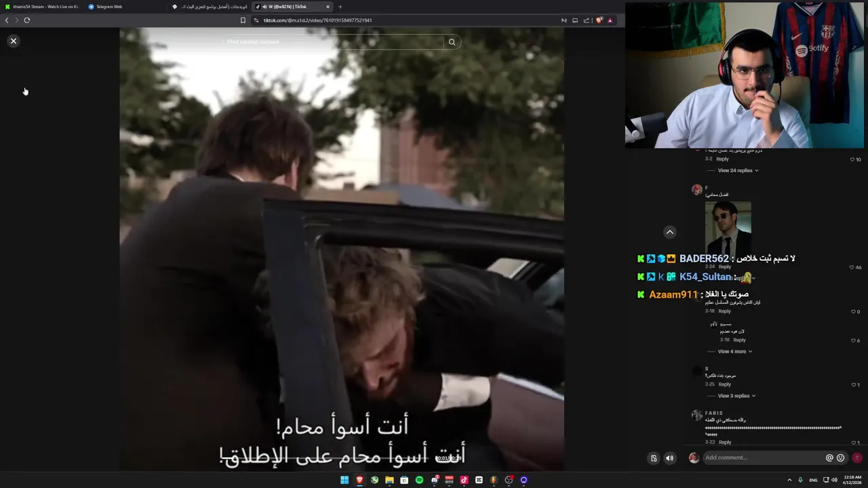The image size is (868, 488).
Task: Switch to the khamis54 Stream Kick tab
Action: [41, 7]
